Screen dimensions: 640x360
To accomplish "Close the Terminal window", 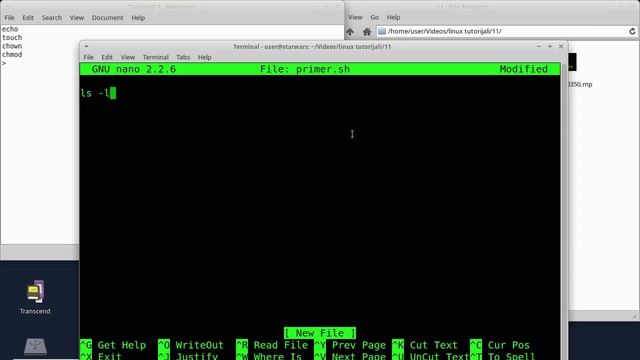I will point(561,47).
